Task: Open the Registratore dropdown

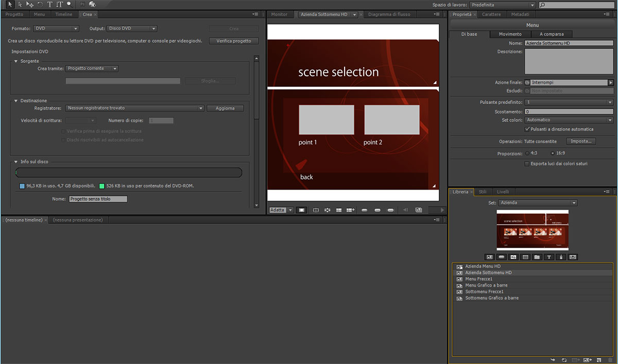Action: (x=135, y=108)
